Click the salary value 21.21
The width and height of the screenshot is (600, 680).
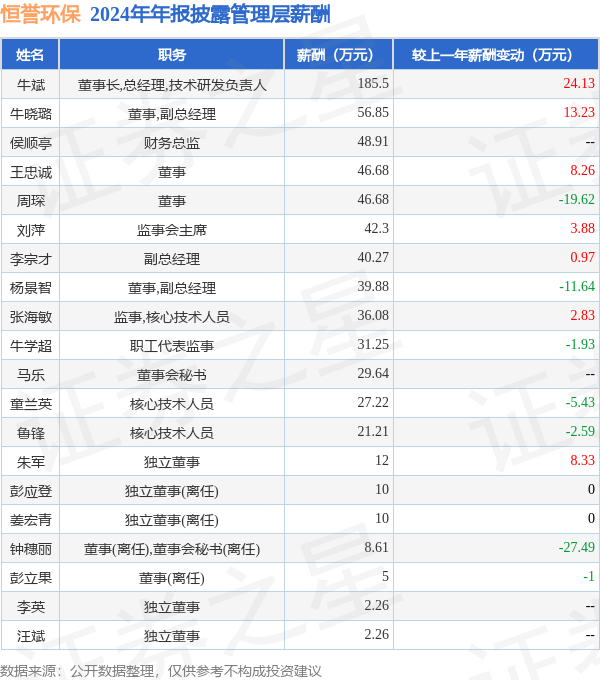[x=373, y=432]
